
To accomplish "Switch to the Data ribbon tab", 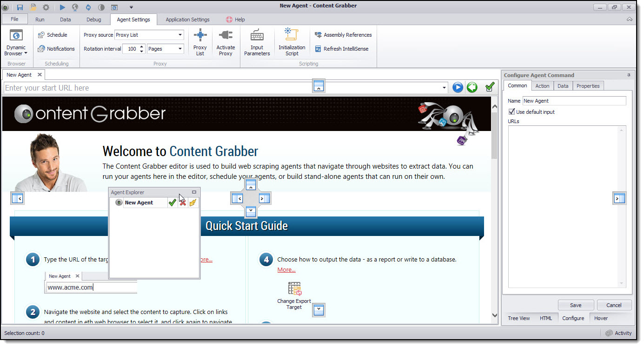I will [66, 20].
